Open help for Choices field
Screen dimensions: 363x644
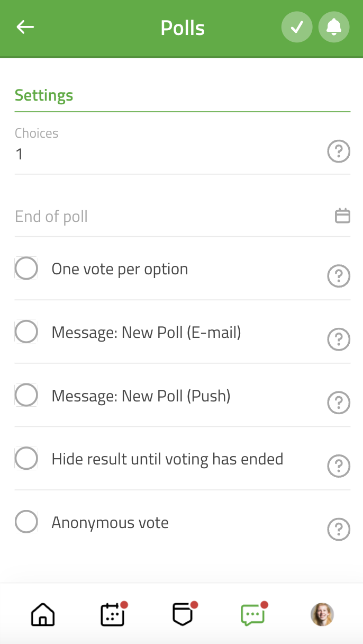tap(339, 152)
